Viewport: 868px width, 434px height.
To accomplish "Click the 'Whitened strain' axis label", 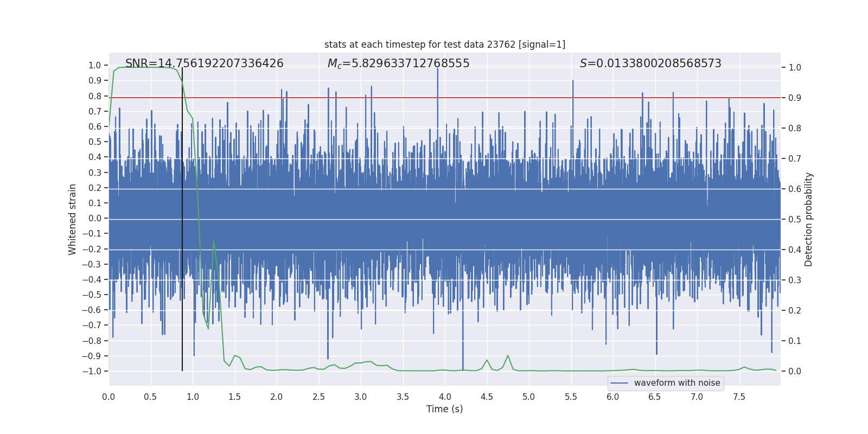I will pyautogui.click(x=73, y=219).
